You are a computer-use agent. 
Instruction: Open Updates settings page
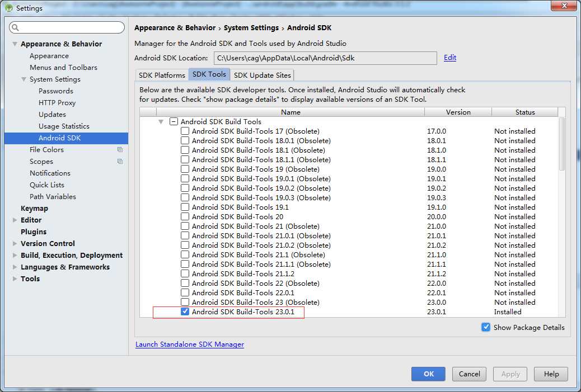tap(52, 115)
